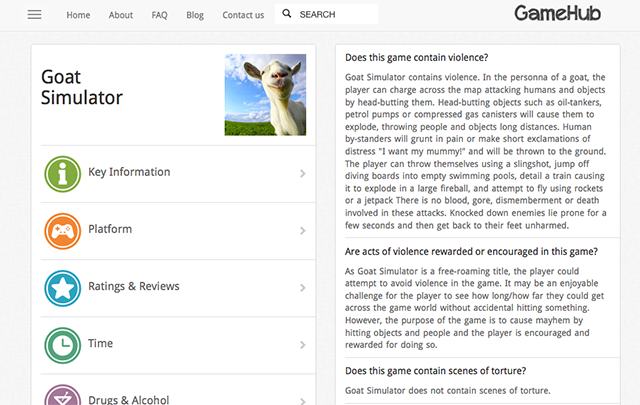Click heading 'Does this game contain scenes of torture?'

436,371
